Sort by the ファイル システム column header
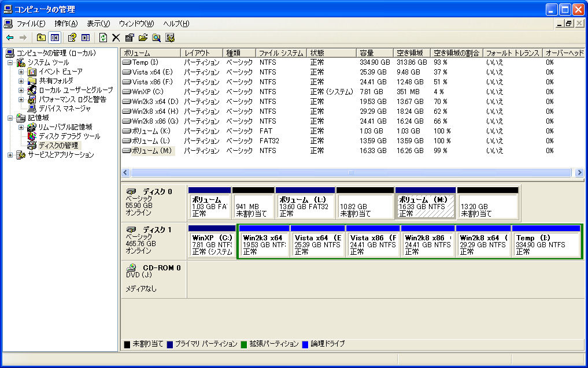Image resolution: width=588 pixels, height=368 pixels. pyautogui.click(x=281, y=53)
